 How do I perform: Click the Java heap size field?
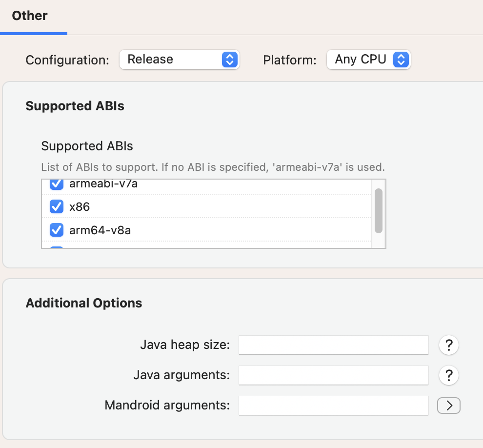pos(334,345)
